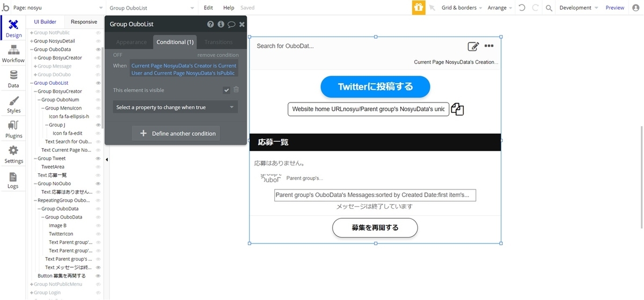Click the plus icon on Define another condition
This screenshot has width=644, height=300.
click(143, 133)
